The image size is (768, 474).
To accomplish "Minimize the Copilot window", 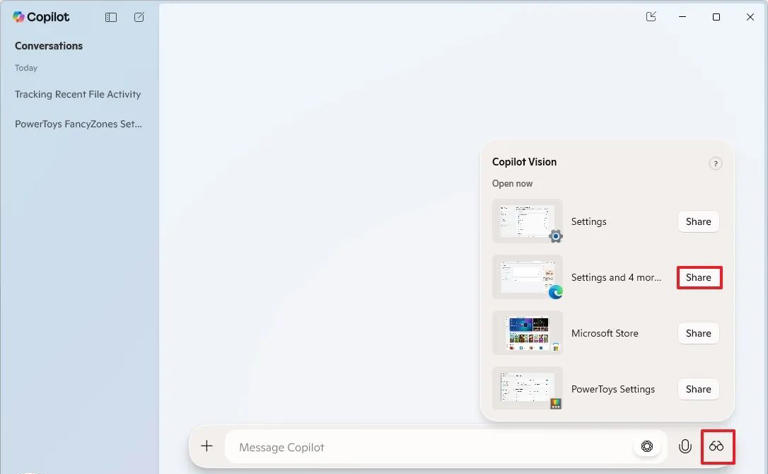I will tap(682, 17).
